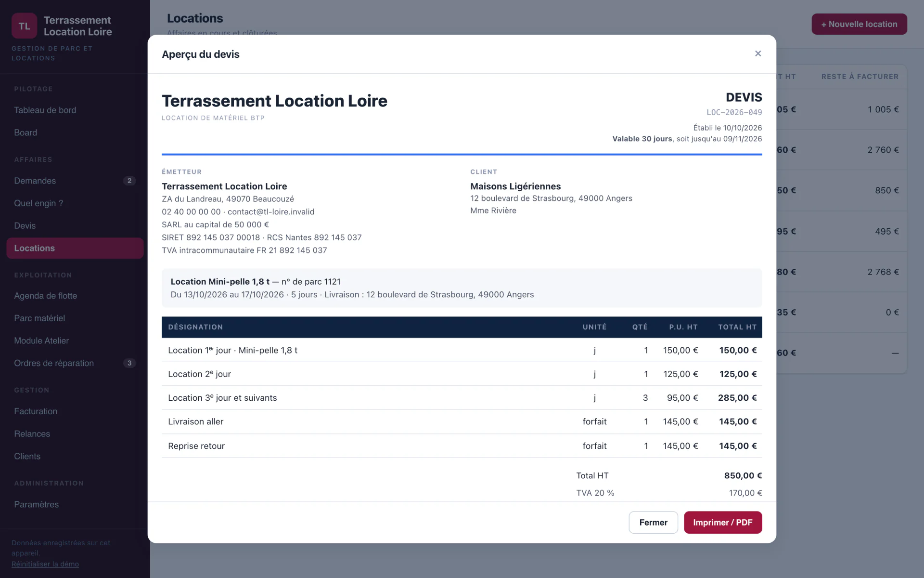
Task: Select the Locations sidebar item
Action: 75,248
